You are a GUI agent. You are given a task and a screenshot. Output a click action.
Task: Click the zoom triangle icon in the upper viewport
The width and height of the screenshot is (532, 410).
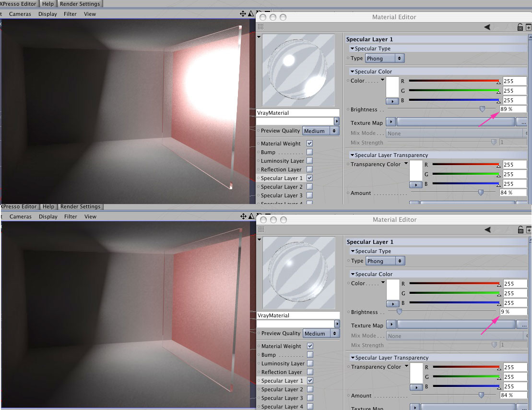coord(251,13)
